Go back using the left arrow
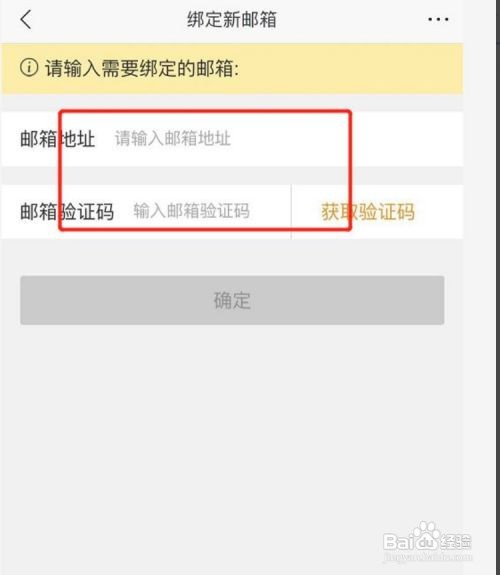The image size is (500, 575). click(x=26, y=19)
